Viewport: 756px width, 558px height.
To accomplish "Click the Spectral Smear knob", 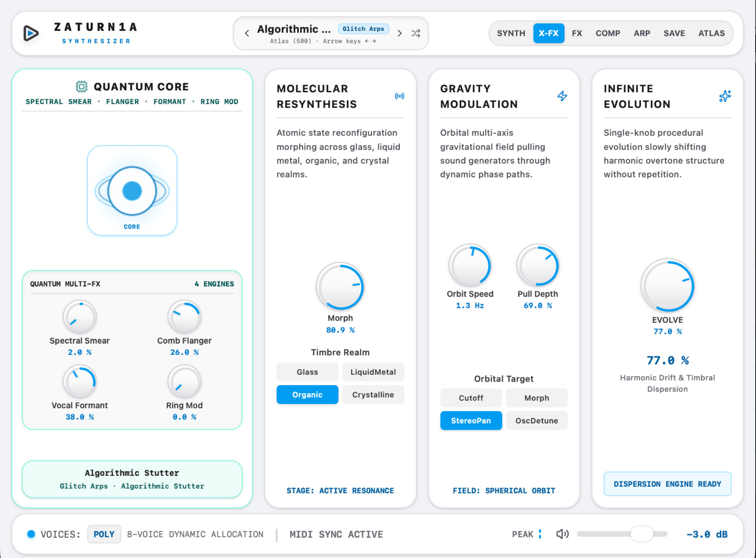I will click(79, 317).
